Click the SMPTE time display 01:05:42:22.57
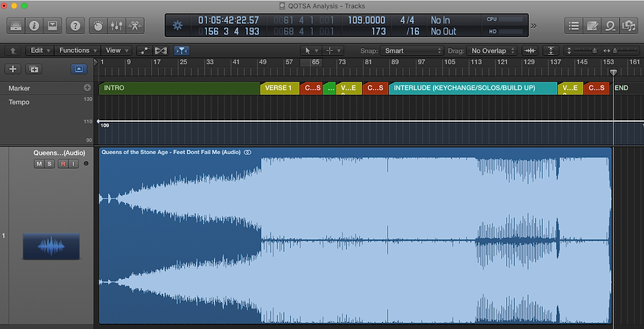Viewport: 644px width, 329px height. (x=229, y=20)
